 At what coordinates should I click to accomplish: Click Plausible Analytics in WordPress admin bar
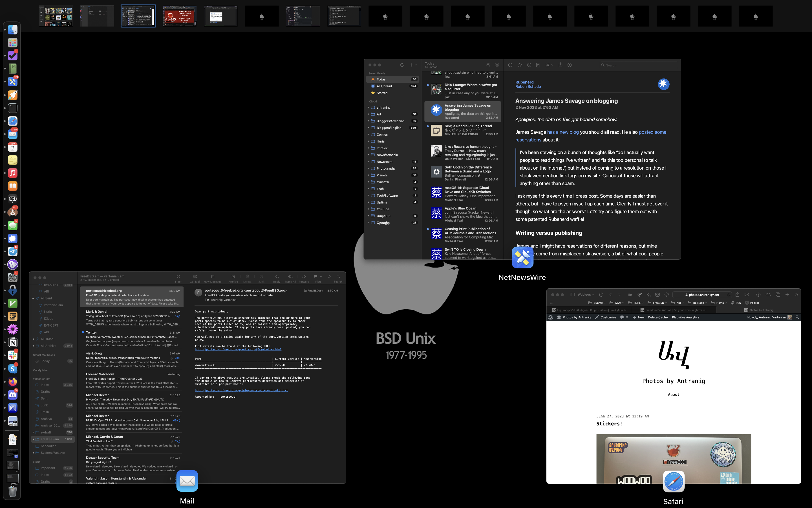pyautogui.click(x=685, y=317)
